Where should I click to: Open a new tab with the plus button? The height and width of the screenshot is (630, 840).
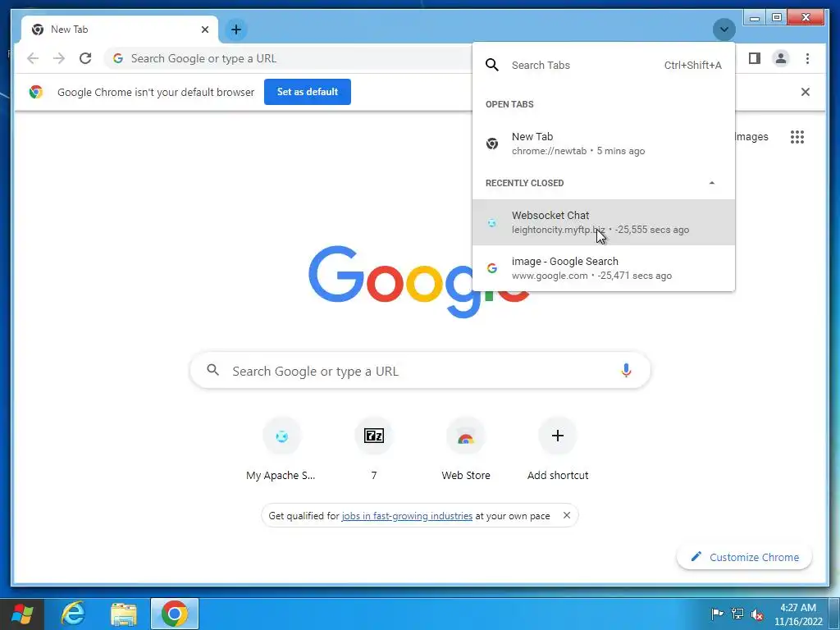(236, 30)
